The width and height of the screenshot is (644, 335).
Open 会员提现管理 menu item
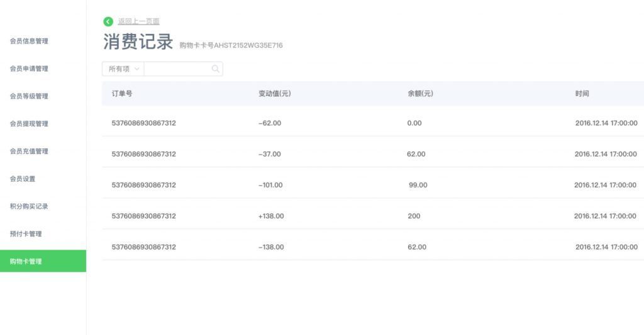click(29, 124)
